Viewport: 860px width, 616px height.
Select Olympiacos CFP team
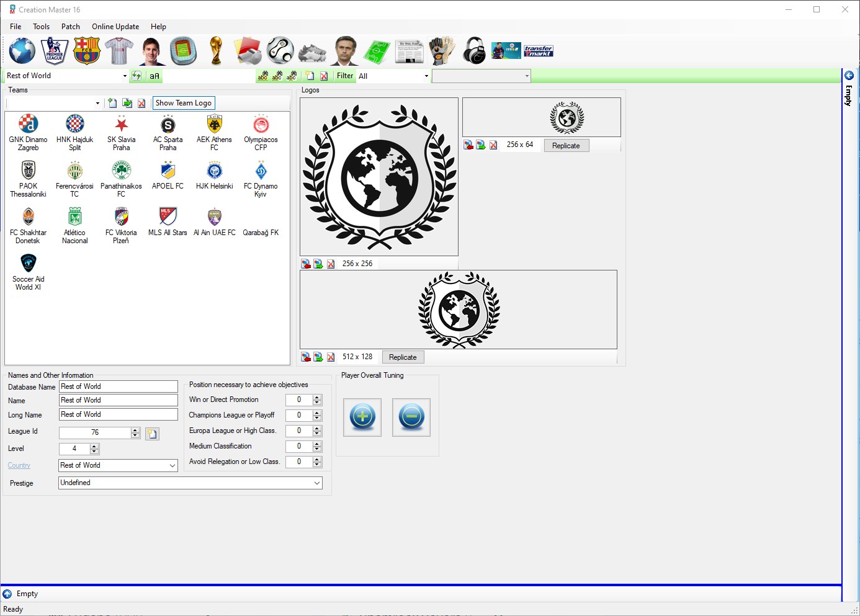[x=261, y=133]
